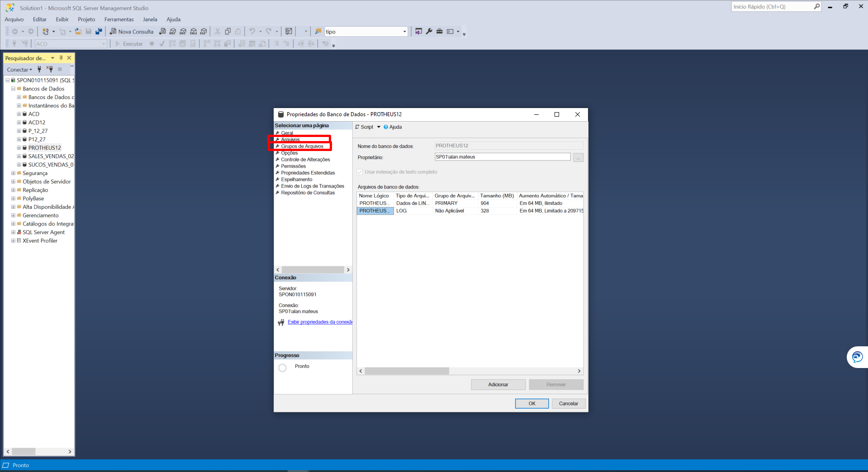The height and width of the screenshot is (472, 868).
Task: Open an XMLA query from toolbar
Action: [193, 32]
